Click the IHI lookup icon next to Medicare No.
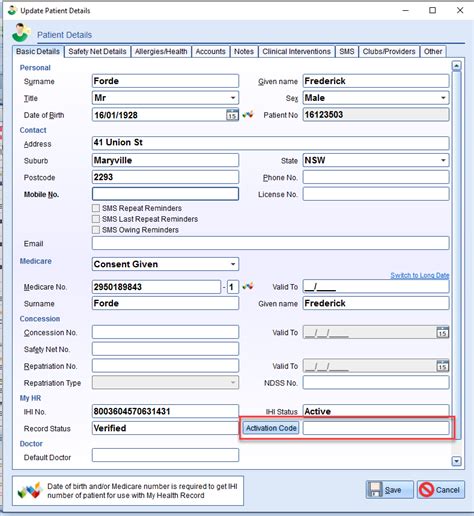Viewport: 474px width, 516px height. tap(248, 286)
